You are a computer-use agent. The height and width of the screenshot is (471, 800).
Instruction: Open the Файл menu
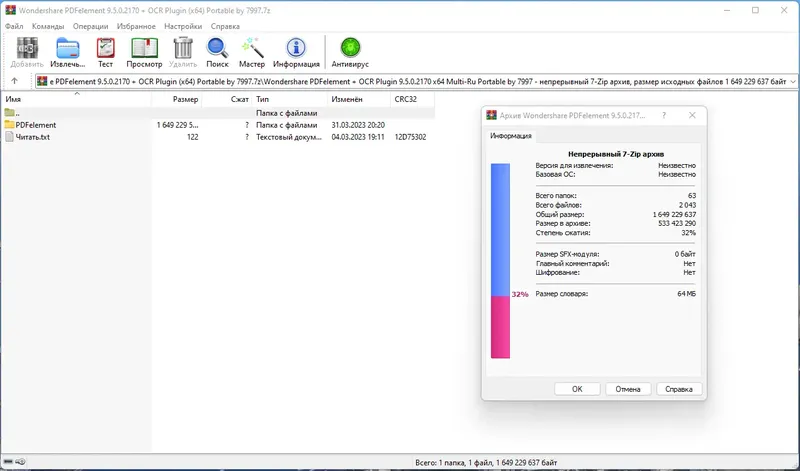[x=14, y=26]
